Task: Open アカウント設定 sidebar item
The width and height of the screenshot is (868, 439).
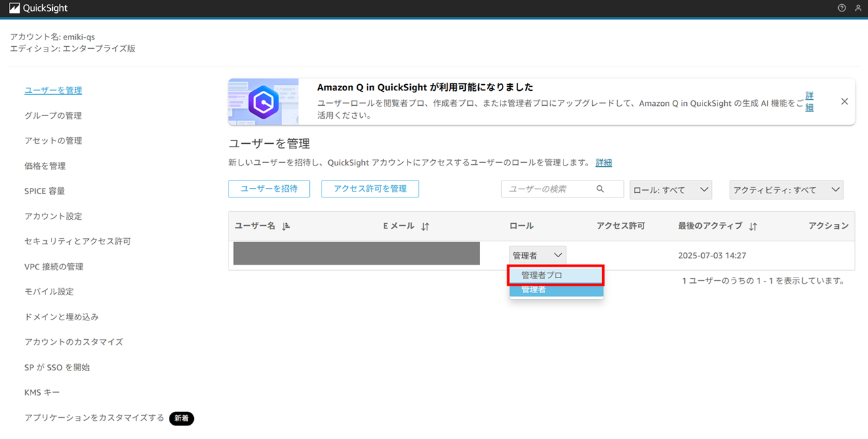Action: pyautogui.click(x=53, y=216)
